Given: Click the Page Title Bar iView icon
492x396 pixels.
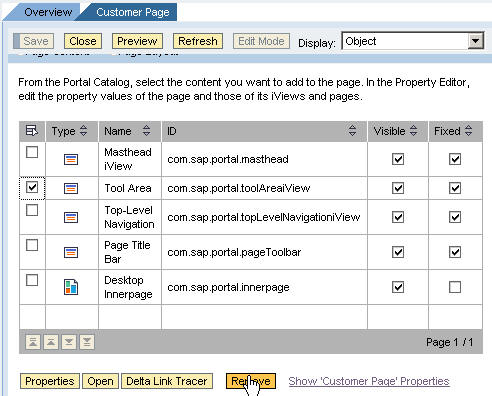Looking at the screenshot, I should 71,252.
